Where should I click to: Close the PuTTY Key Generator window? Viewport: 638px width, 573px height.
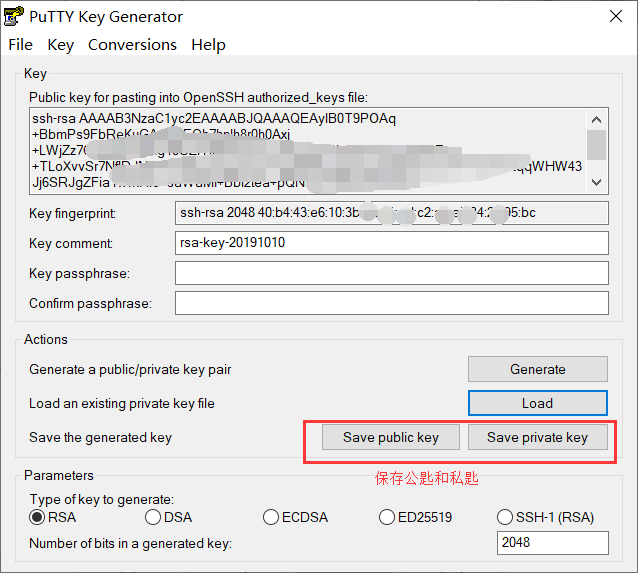coord(616,16)
